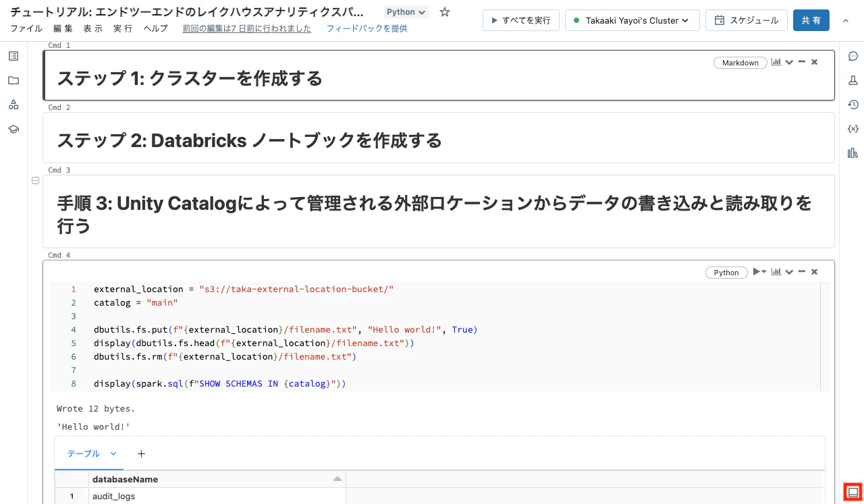Click the notebook title to rename
Image resolution: width=864 pixels, height=504 pixels.
pos(187,12)
